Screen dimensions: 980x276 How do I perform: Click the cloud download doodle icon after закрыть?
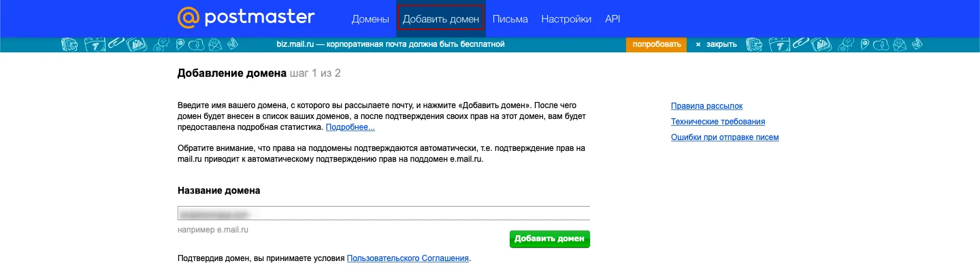881,45
